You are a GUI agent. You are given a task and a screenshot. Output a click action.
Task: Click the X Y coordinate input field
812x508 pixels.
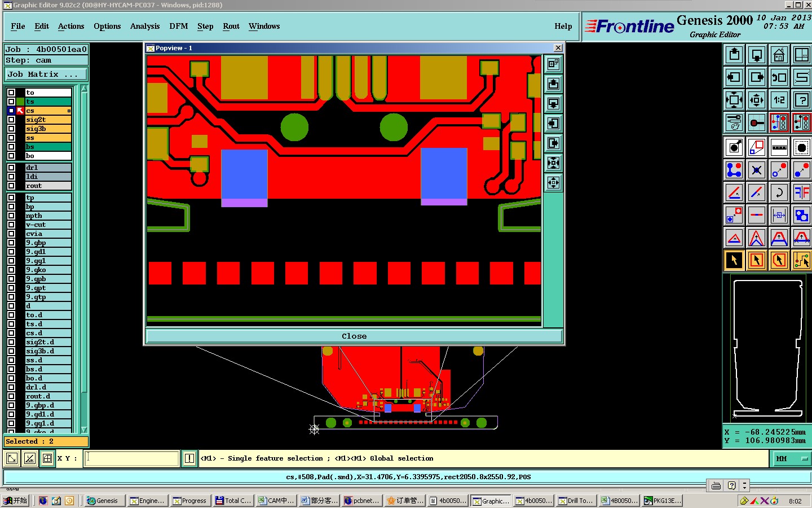[x=132, y=458]
